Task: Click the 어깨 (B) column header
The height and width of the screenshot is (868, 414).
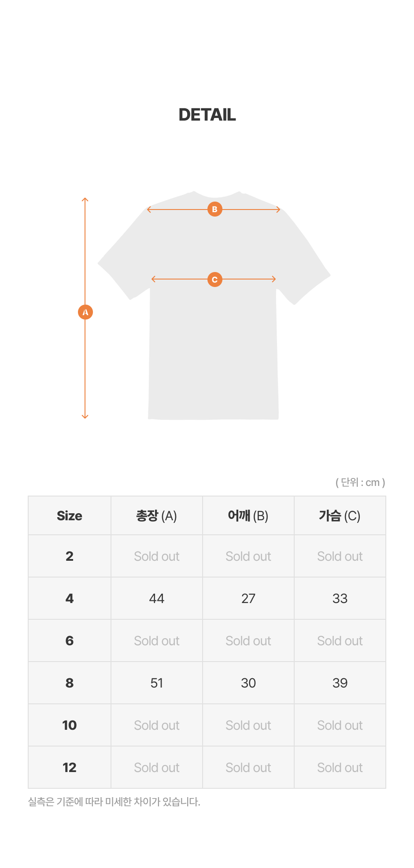Action: point(248,516)
